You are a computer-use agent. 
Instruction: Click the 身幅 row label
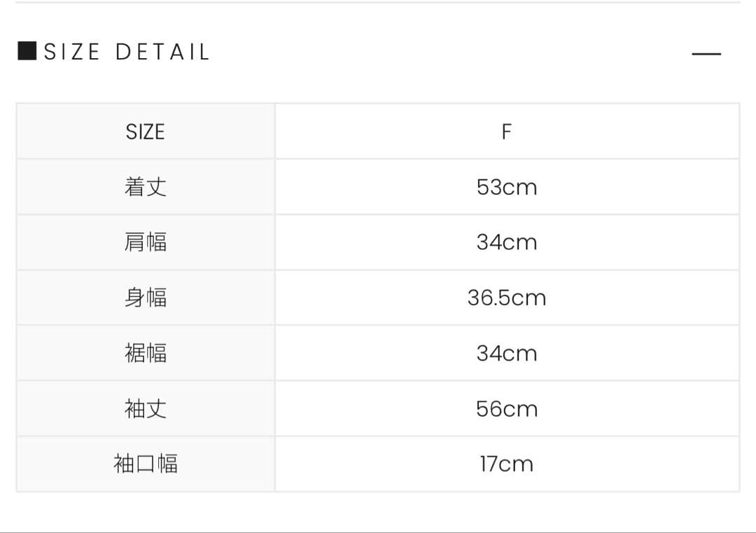click(145, 298)
